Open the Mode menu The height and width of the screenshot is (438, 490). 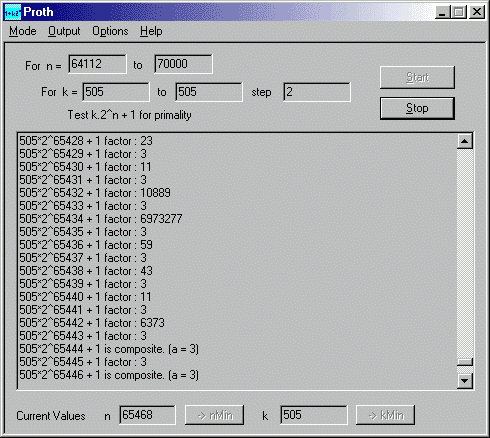click(x=23, y=31)
